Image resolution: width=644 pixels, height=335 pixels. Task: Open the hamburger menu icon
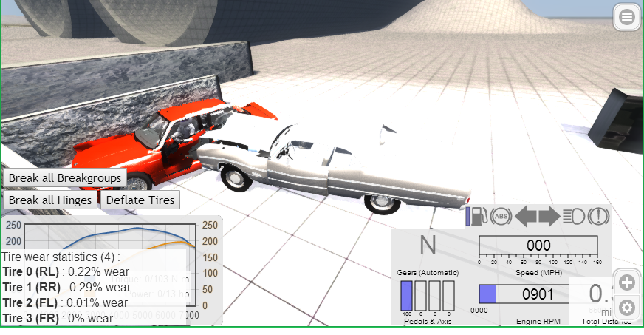pyautogui.click(x=626, y=17)
